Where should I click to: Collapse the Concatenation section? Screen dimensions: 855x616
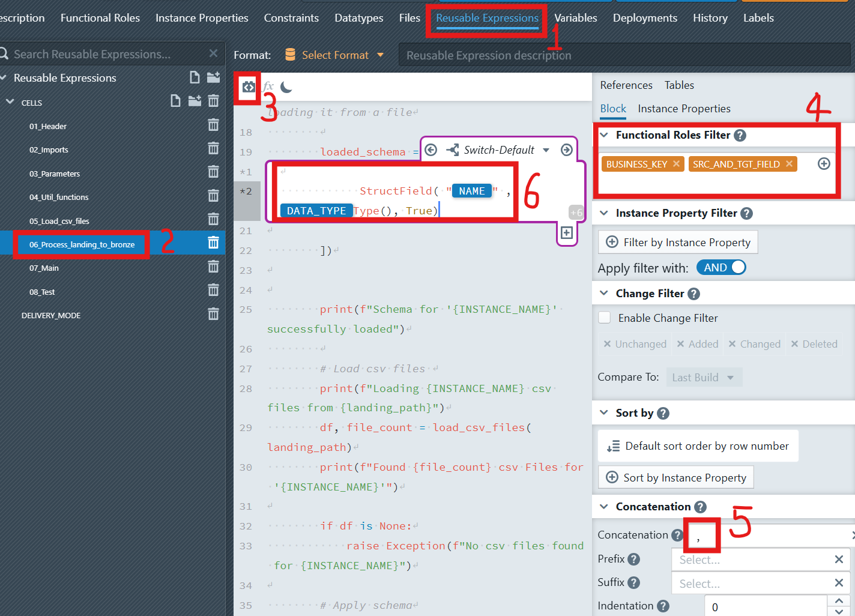(x=604, y=507)
